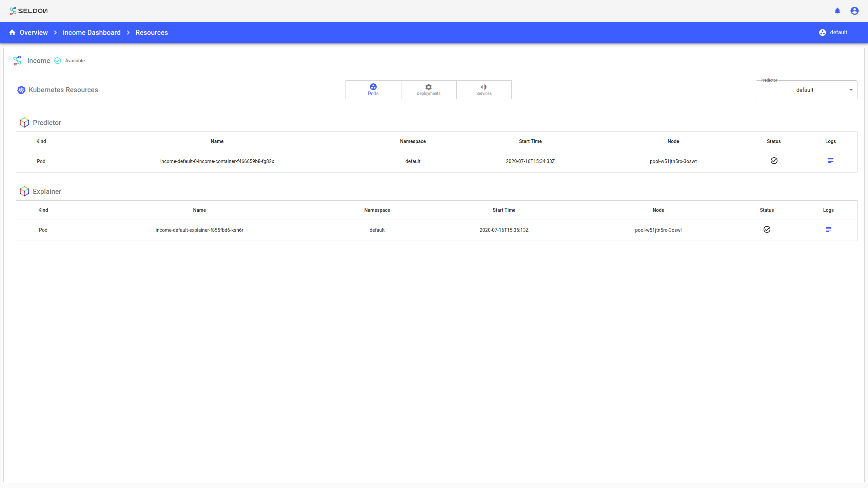Select the Pods tab
Image resolution: width=868 pixels, height=488 pixels.
373,89
